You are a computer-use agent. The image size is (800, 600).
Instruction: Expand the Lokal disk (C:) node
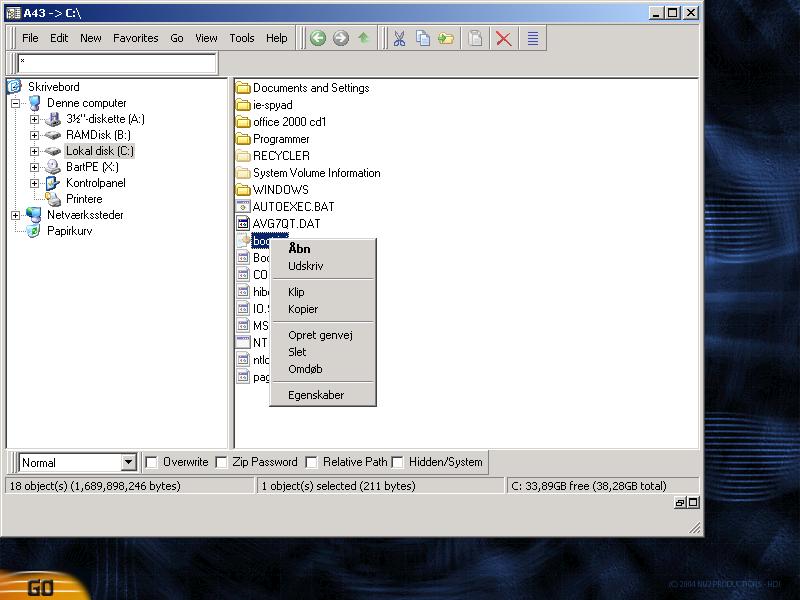[x=34, y=151]
